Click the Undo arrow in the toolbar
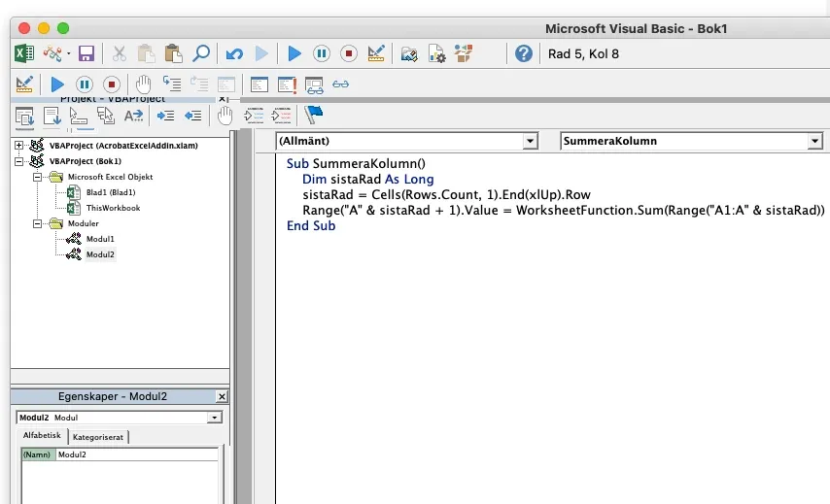 pos(233,53)
